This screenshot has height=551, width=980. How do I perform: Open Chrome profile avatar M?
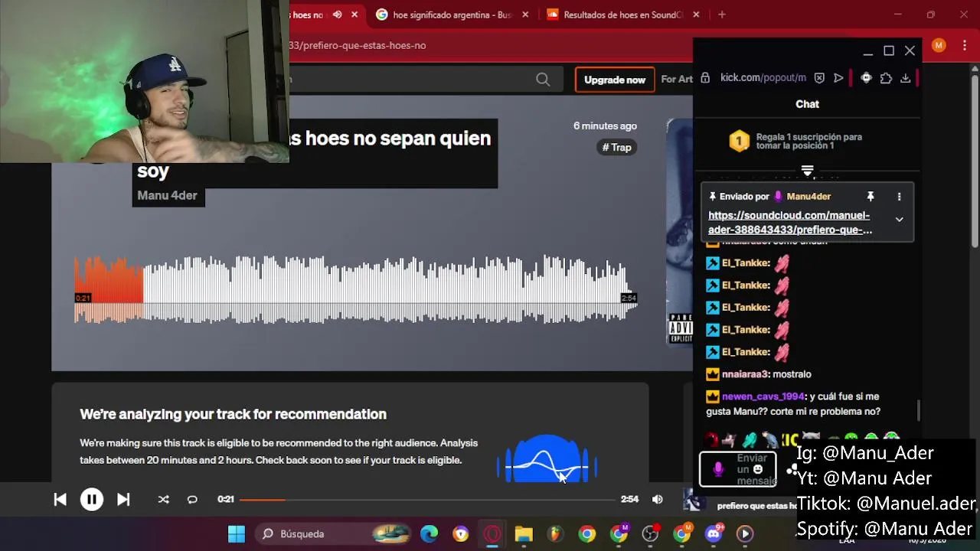click(939, 45)
